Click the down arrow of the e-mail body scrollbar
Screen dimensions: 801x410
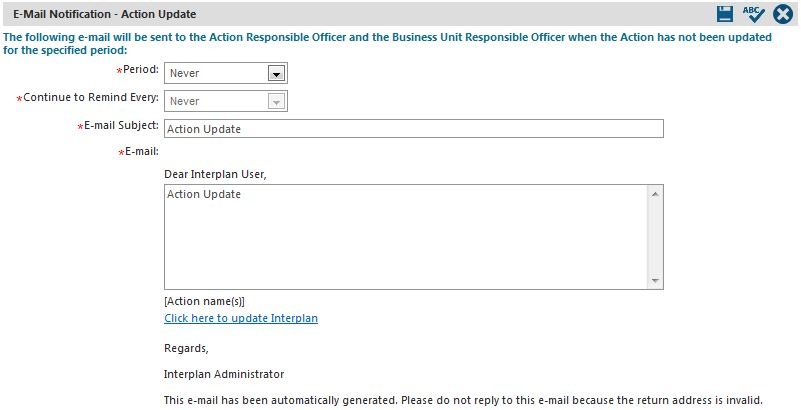coord(655,281)
